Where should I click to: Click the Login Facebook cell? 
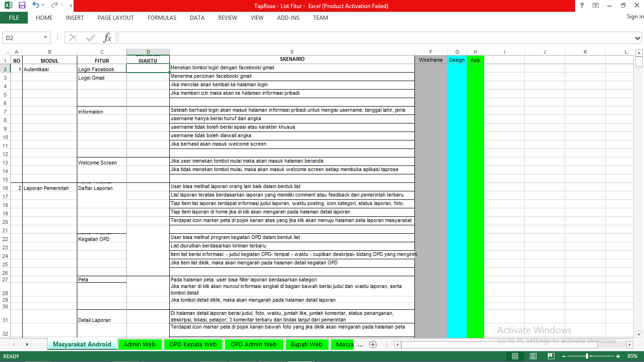coord(102,69)
